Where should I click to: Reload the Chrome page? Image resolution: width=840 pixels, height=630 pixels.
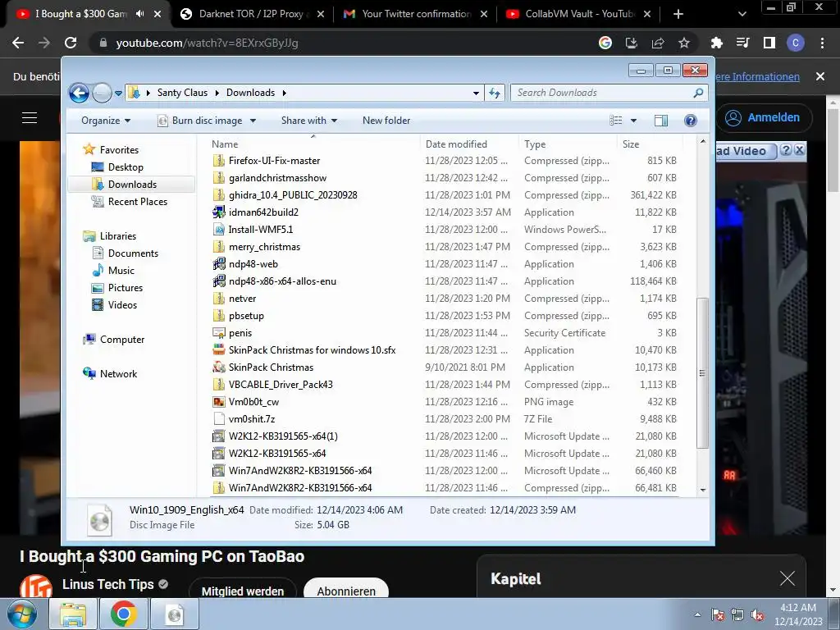pos(71,43)
